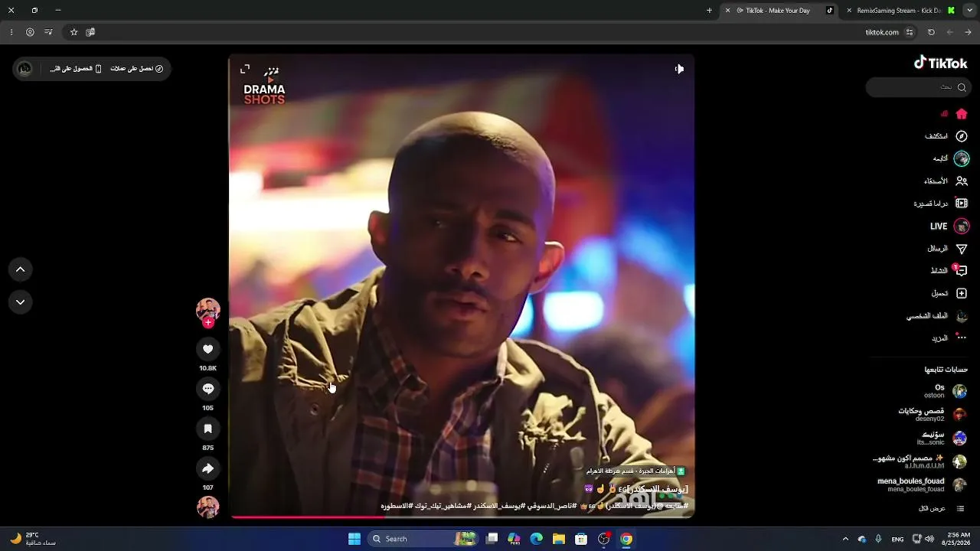Image resolution: width=980 pixels, height=551 pixels.
Task: Open the For You home page icon
Action: [x=962, y=114]
